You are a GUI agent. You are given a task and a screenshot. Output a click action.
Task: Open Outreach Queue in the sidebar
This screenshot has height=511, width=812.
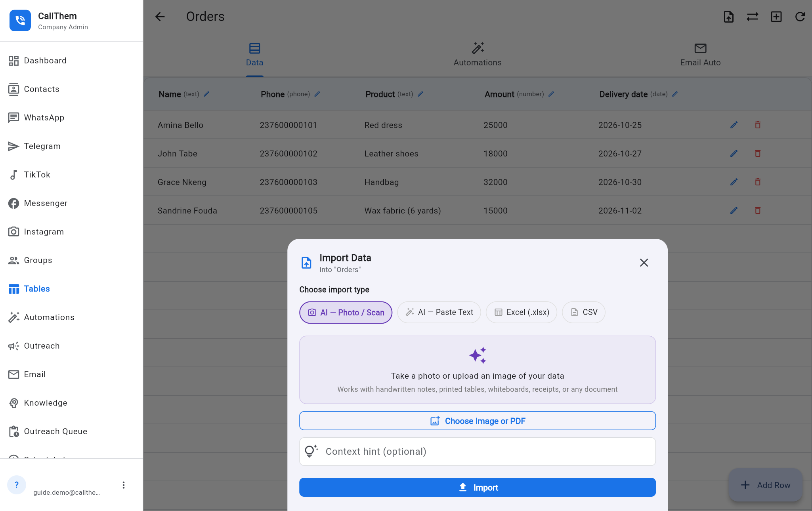pos(71,431)
